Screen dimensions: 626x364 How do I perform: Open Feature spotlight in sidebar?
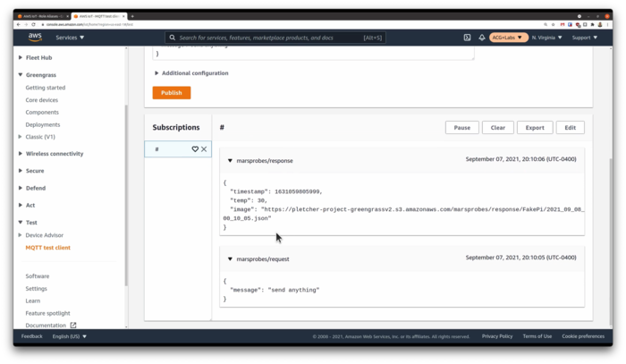(x=48, y=313)
